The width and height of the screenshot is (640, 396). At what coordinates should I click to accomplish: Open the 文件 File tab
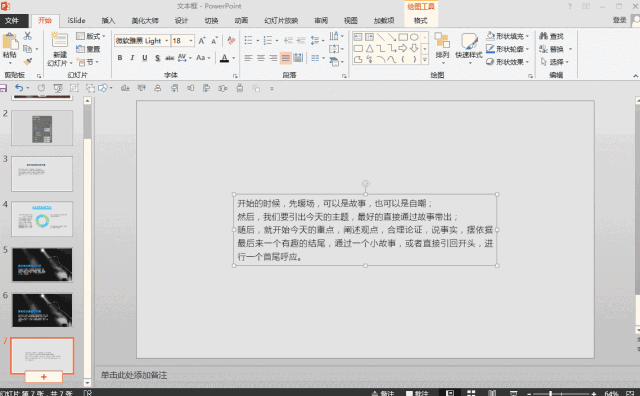click(12, 20)
